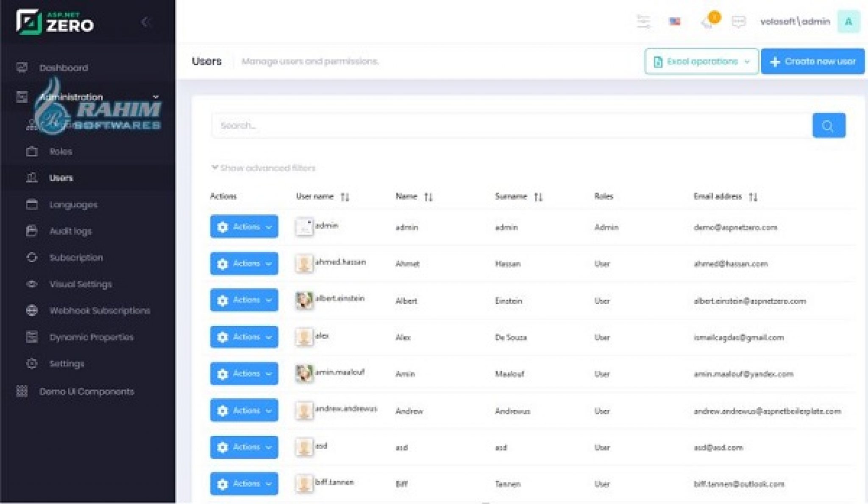Click the notifications bell icon
Viewport: 868px width, 504px height.
coord(707,21)
